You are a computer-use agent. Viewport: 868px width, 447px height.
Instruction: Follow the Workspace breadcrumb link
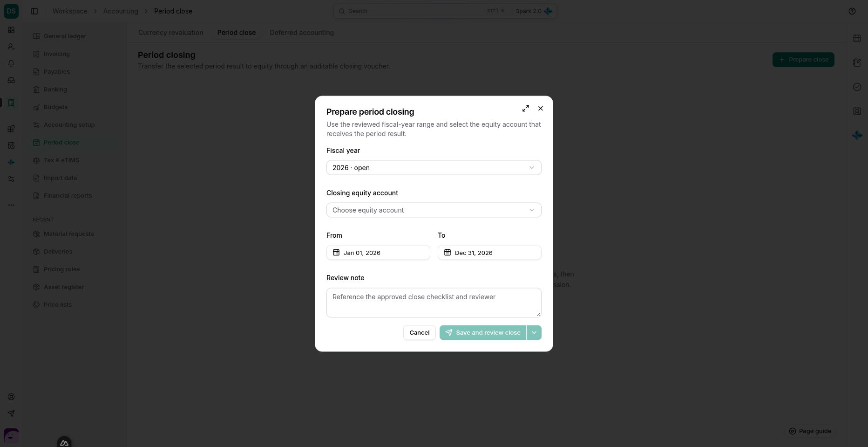(x=70, y=11)
